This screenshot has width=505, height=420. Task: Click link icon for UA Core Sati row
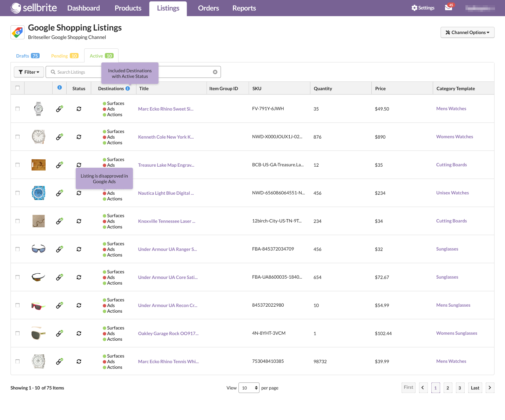tap(60, 277)
